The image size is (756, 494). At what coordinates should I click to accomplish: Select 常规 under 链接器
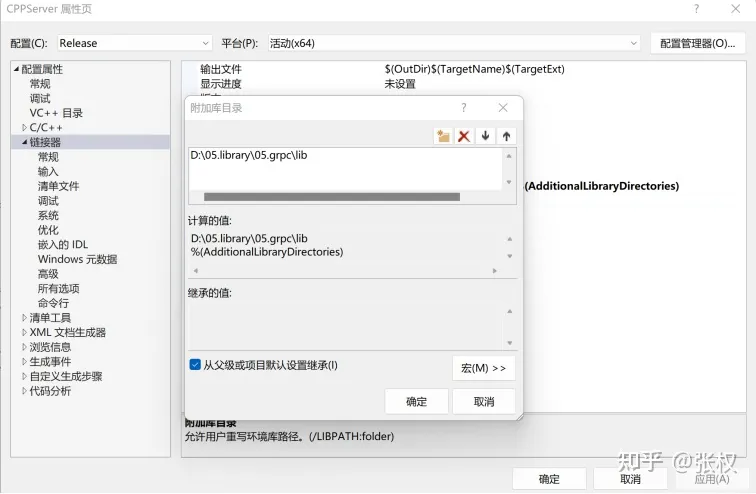48,157
